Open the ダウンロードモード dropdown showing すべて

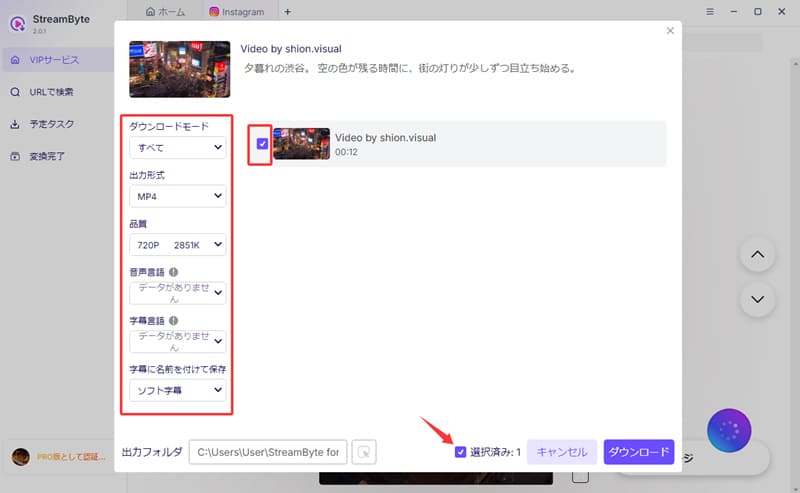pyautogui.click(x=178, y=147)
